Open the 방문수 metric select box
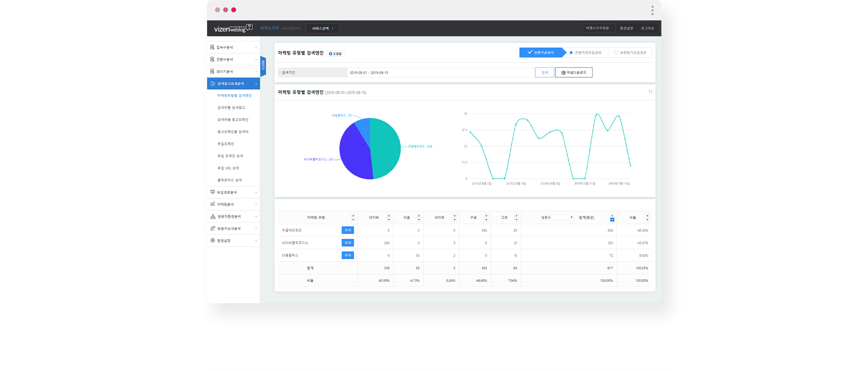The height and width of the screenshot is (371, 868). (x=557, y=218)
